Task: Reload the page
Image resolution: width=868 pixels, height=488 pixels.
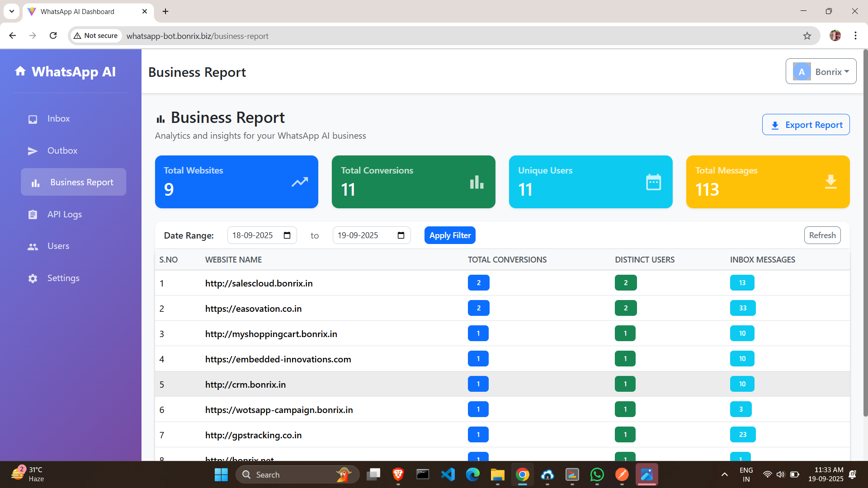Action: coord(53,35)
